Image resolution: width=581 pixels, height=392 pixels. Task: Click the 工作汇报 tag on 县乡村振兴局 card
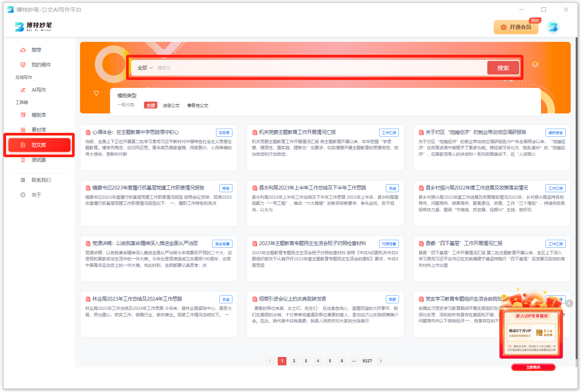(x=555, y=188)
